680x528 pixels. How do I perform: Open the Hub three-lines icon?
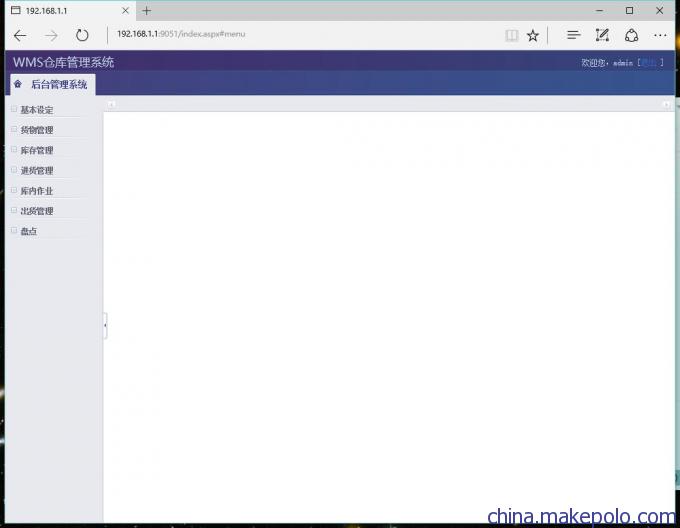point(573,35)
